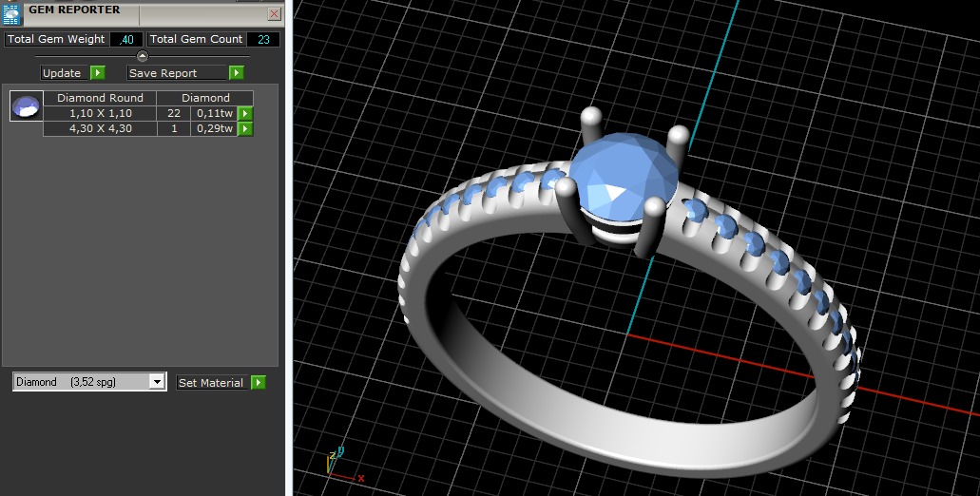
Task: Click the 0,29tw weight value
Action: pyautogui.click(x=215, y=128)
